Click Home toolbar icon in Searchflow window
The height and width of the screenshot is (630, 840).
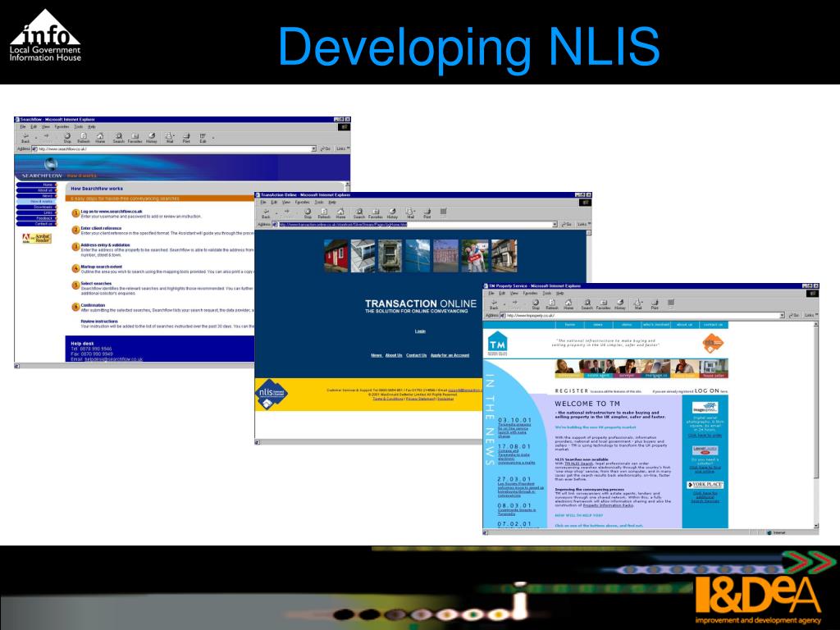(100, 138)
